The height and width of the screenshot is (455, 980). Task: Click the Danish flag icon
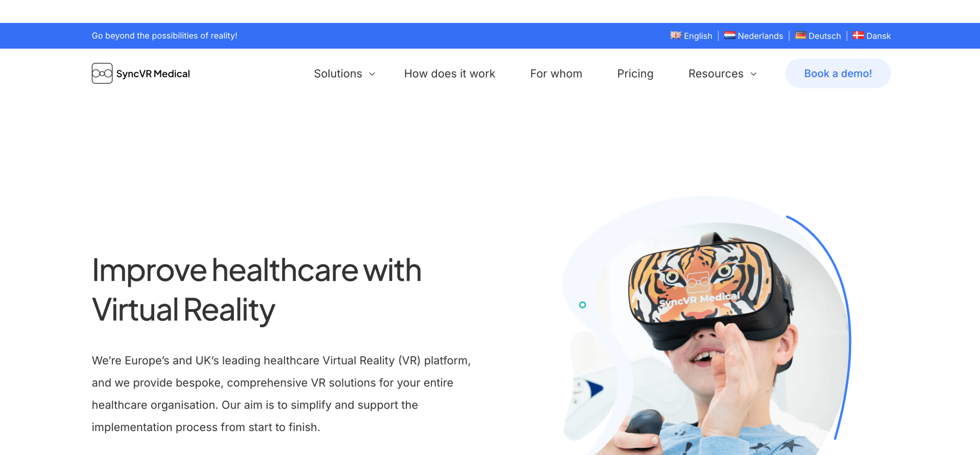[858, 35]
